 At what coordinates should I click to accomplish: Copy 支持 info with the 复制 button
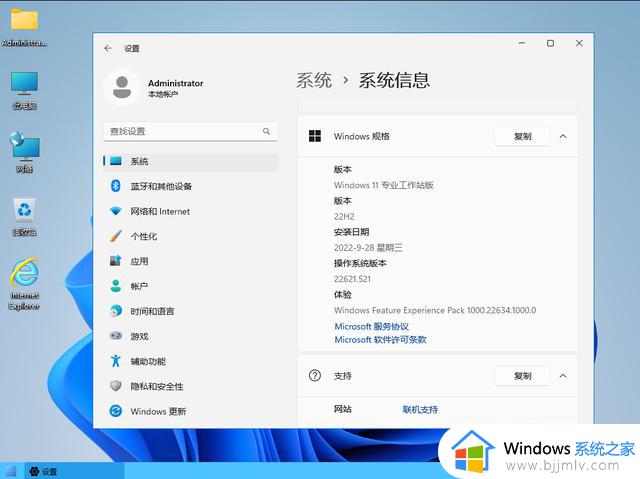point(522,375)
